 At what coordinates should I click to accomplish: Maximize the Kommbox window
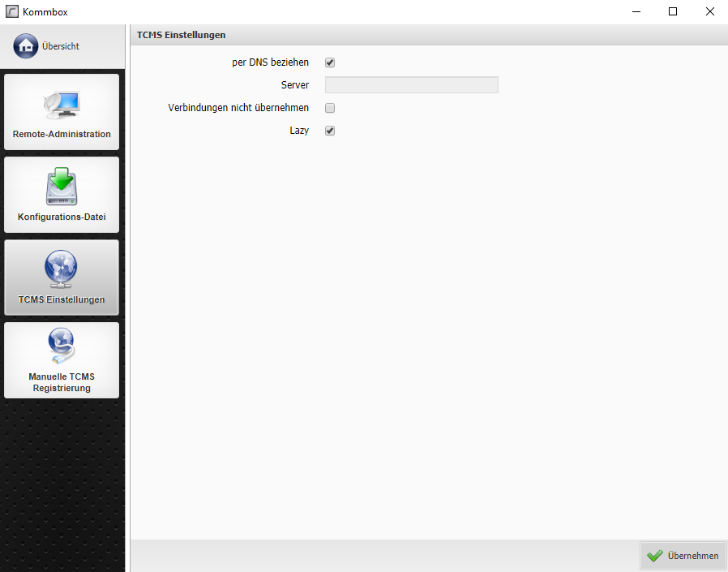click(673, 11)
